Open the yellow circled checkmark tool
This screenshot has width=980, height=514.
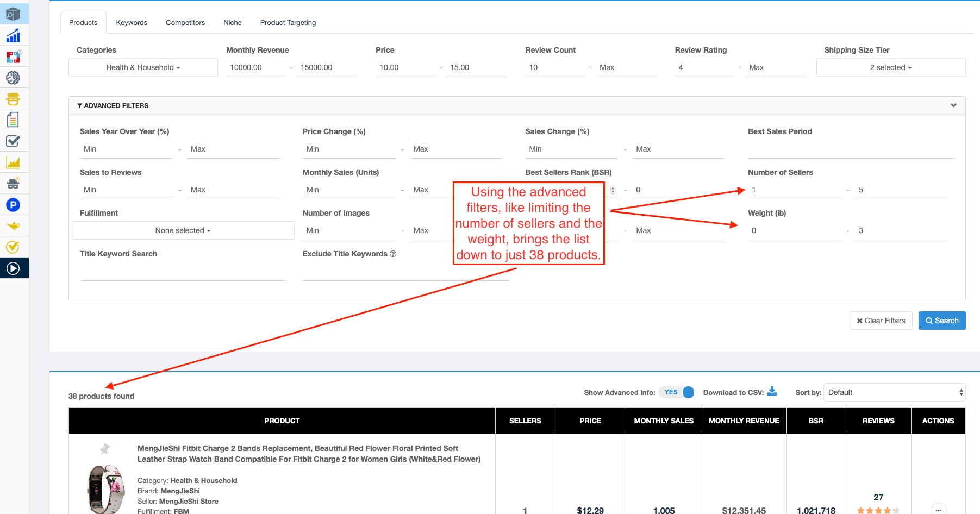13,247
